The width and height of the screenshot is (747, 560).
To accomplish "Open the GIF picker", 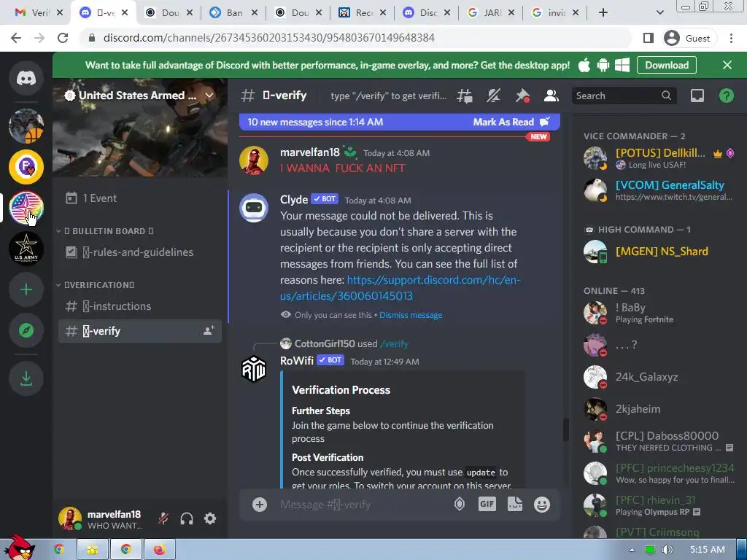I will [487, 504].
